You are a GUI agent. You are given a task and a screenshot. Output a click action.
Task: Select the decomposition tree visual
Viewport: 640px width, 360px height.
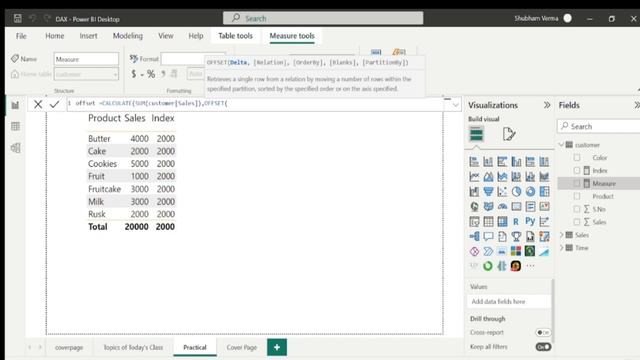click(x=474, y=236)
